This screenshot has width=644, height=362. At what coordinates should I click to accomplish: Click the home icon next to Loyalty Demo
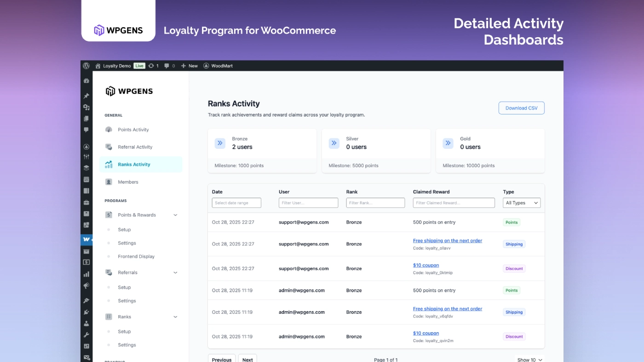(97, 65)
